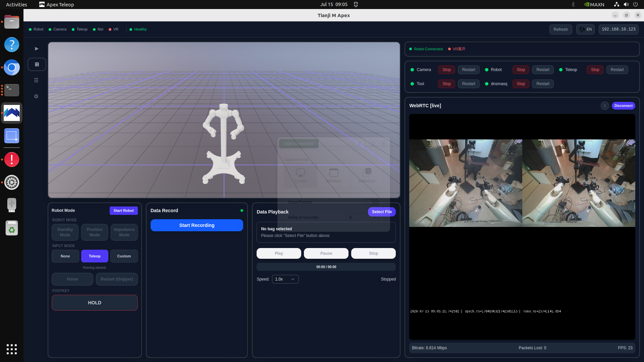Open the gear settings icon in the app sidebar
This screenshot has width=644, height=362.
tap(36, 97)
